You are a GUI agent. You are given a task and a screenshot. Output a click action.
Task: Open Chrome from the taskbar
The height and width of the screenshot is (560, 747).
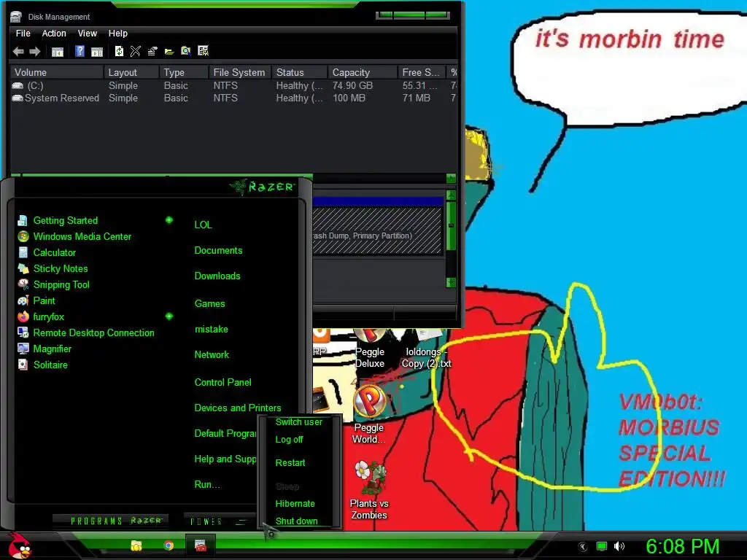tap(169, 545)
